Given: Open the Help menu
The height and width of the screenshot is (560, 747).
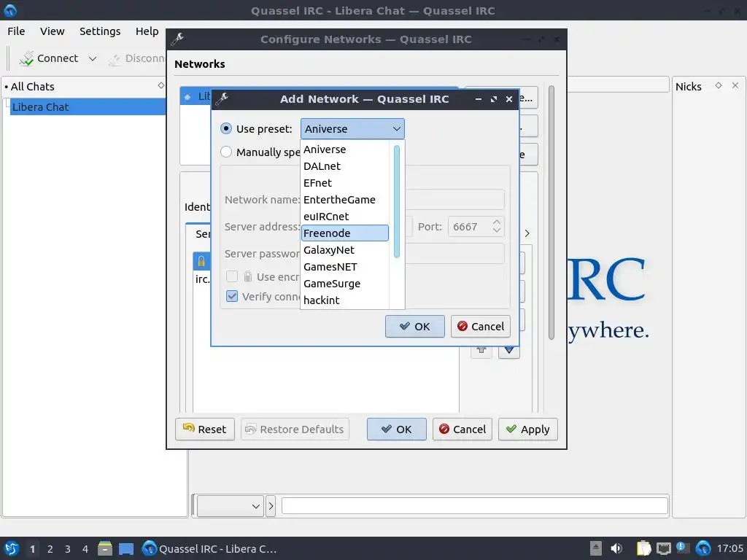Looking at the screenshot, I should (x=147, y=31).
